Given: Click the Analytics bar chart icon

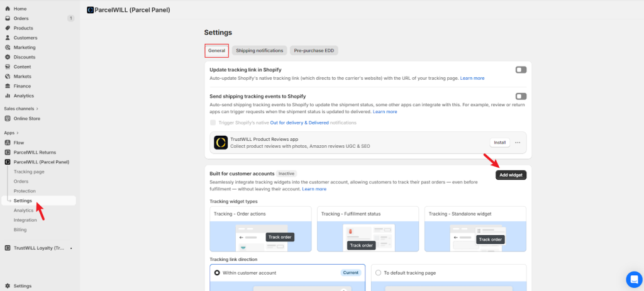Looking at the screenshot, I should point(8,96).
